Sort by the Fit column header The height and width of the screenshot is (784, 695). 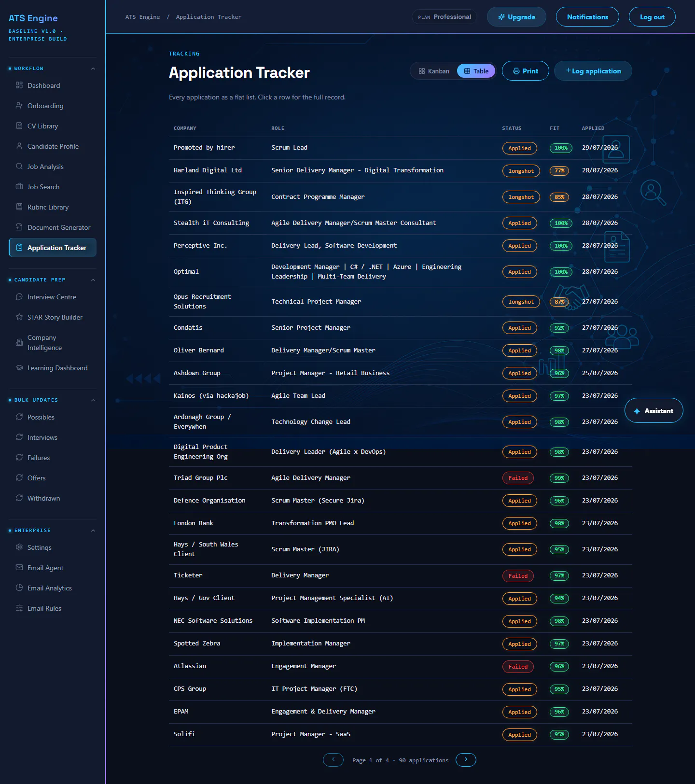(555, 128)
